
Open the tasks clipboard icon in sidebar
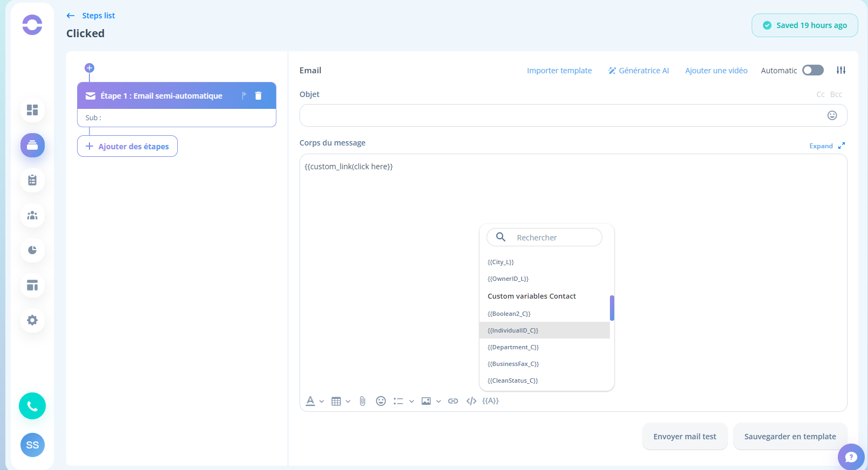(x=32, y=180)
